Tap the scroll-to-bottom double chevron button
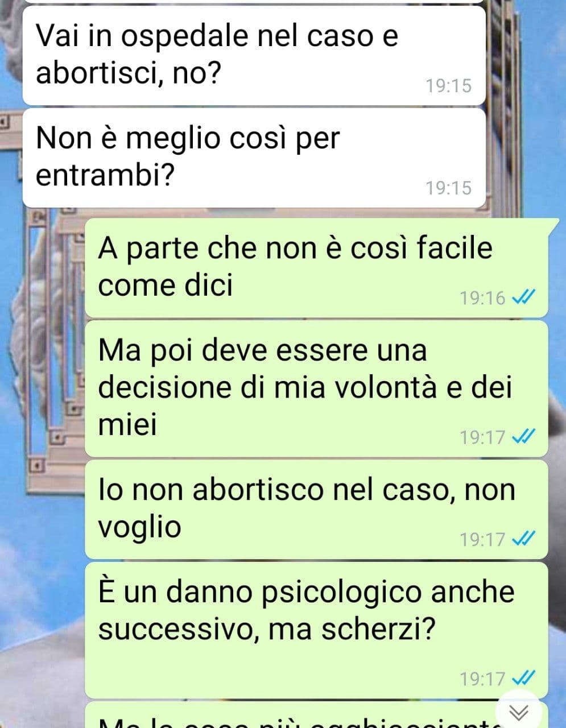 pyautogui.click(x=519, y=711)
